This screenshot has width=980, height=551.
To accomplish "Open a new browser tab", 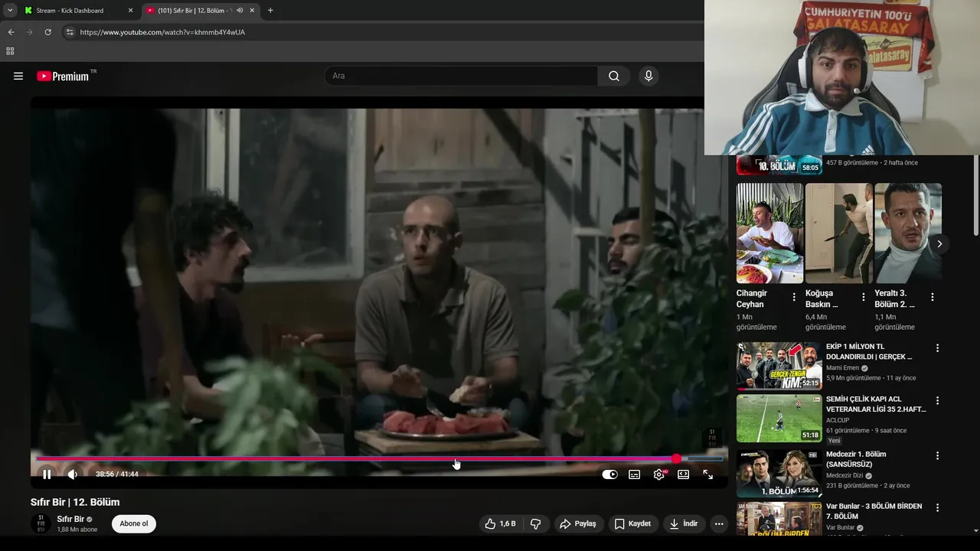I will (x=270, y=11).
